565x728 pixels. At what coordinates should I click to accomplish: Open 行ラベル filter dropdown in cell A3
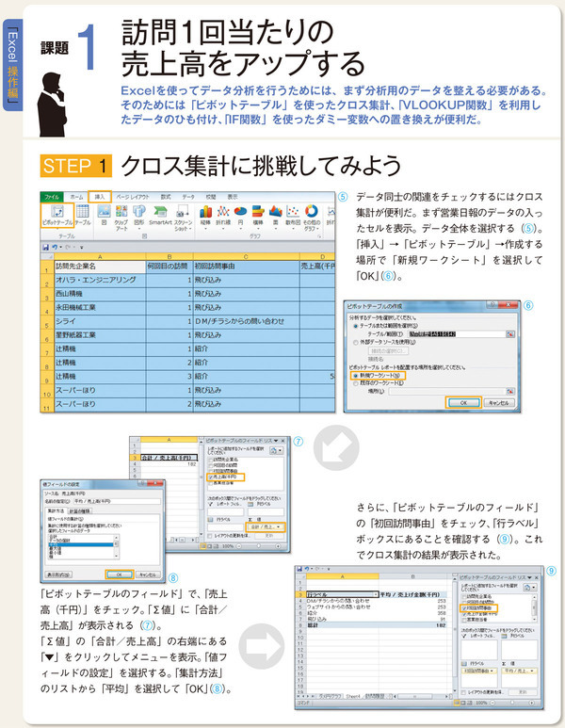point(375,594)
